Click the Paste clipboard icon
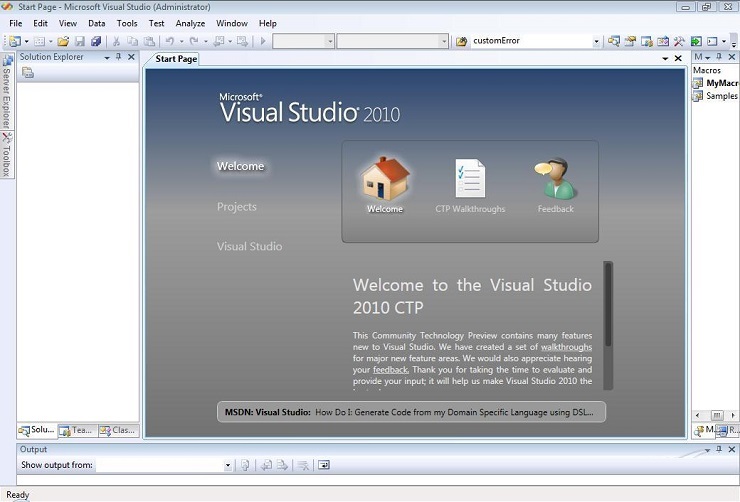Image resolution: width=740 pixels, height=502 pixels. click(149, 42)
